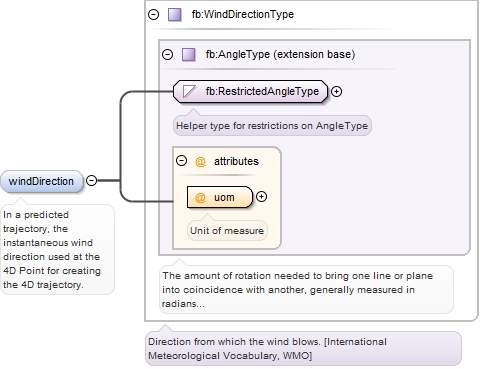Select the fb:RestrictedAngleType type box

(x=250, y=91)
